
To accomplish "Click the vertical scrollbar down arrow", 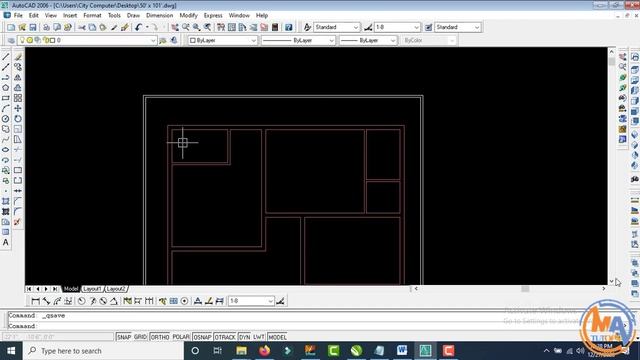I will point(611,281).
